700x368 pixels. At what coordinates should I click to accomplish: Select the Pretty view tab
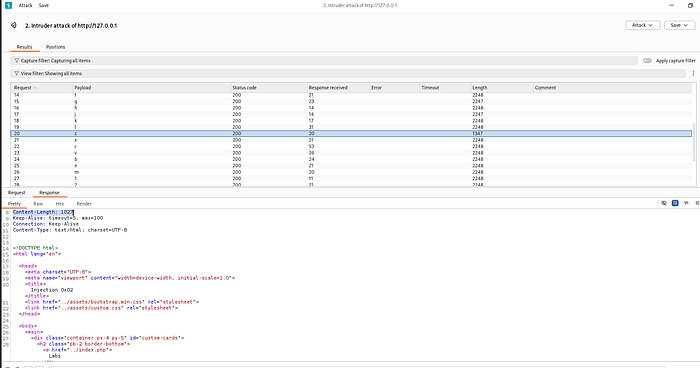click(14, 204)
